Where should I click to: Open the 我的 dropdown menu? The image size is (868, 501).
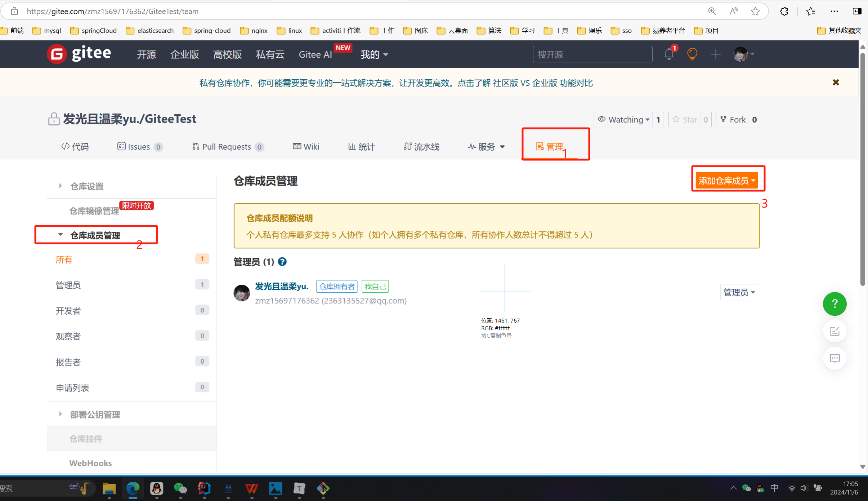[x=374, y=54]
